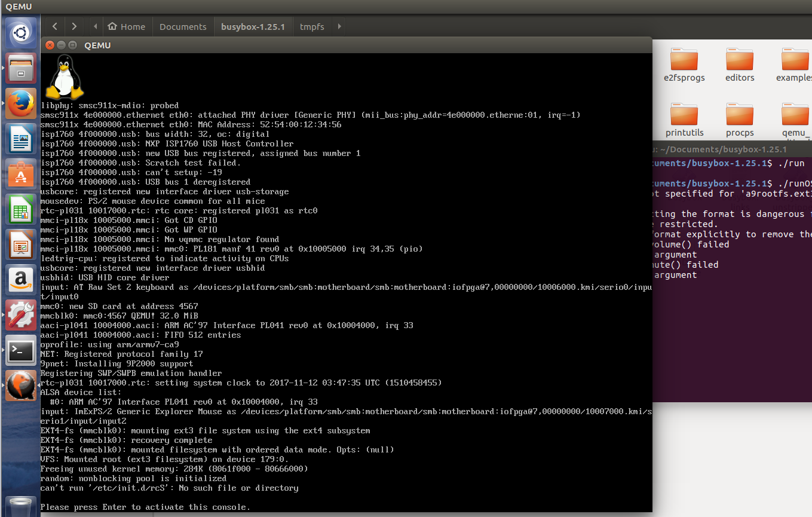812x517 pixels.
Task: Click 'random: nonblocking pool is initialized' line
Action: (x=133, y=478)
